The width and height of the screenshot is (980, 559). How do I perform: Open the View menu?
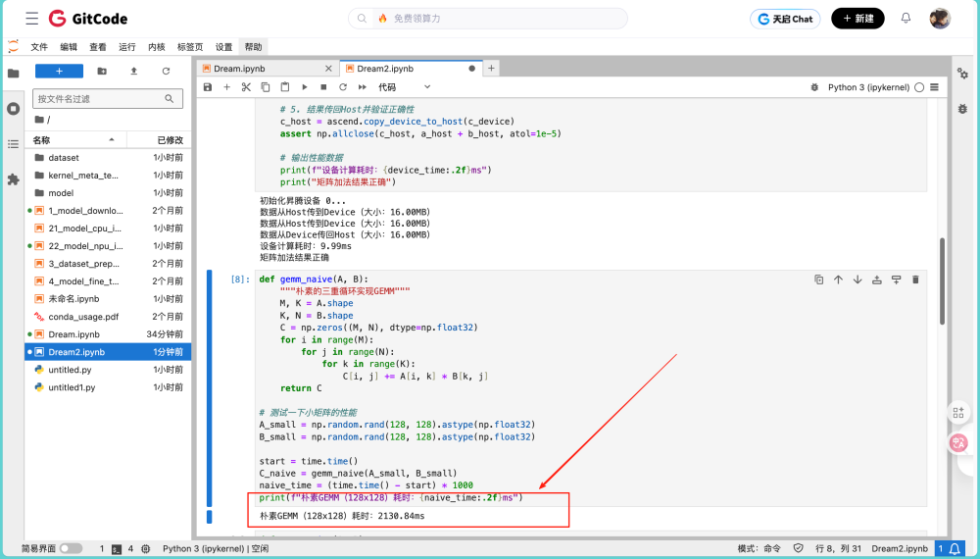pyautogui.click(x=98, y=47)
